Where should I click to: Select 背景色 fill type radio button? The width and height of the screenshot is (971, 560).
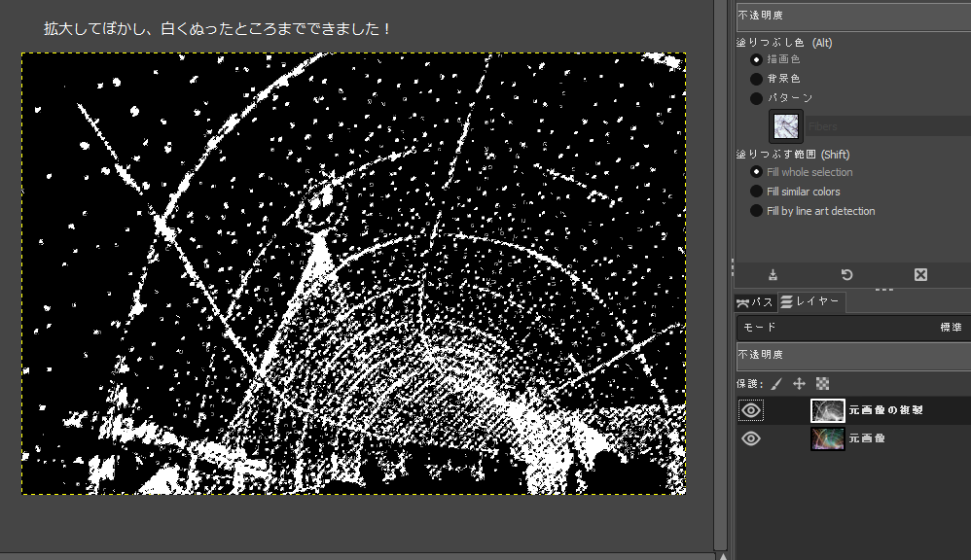[x=756, y=79]
